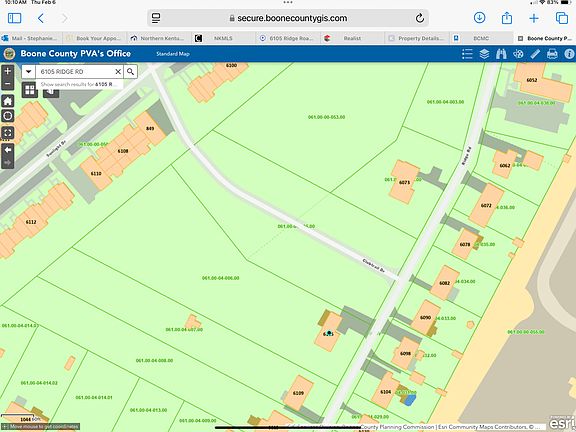Open the Draw palette tool
The width and height of the screenshot is (576, 432).
coord(518,54)
